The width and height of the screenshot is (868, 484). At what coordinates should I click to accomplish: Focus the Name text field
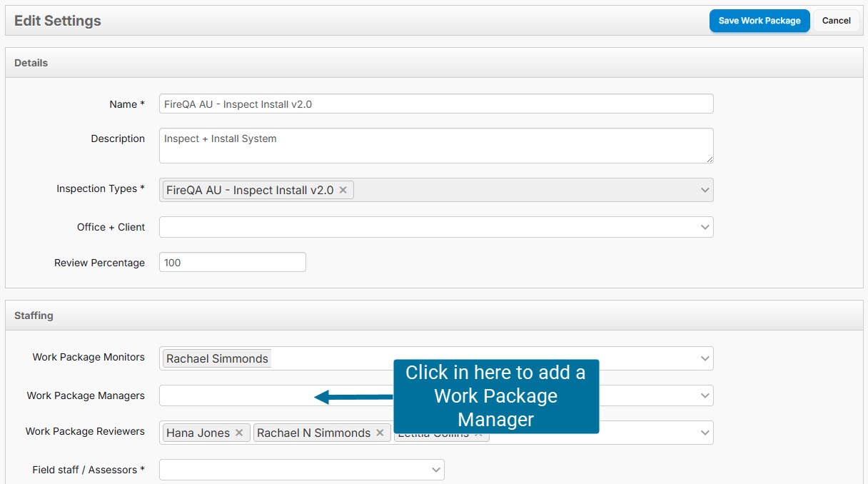coord(435,104)
